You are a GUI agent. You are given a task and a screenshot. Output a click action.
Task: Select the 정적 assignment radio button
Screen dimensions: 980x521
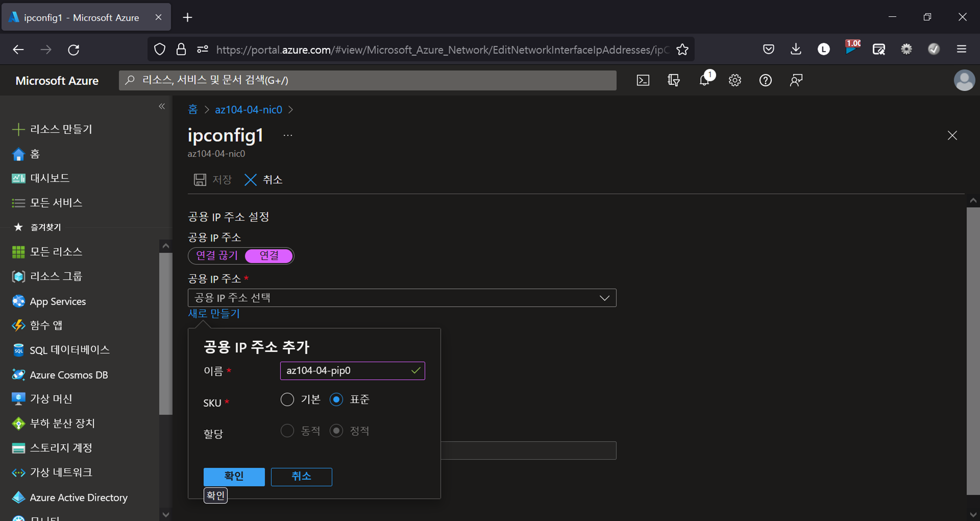click(x=336, y=431)
